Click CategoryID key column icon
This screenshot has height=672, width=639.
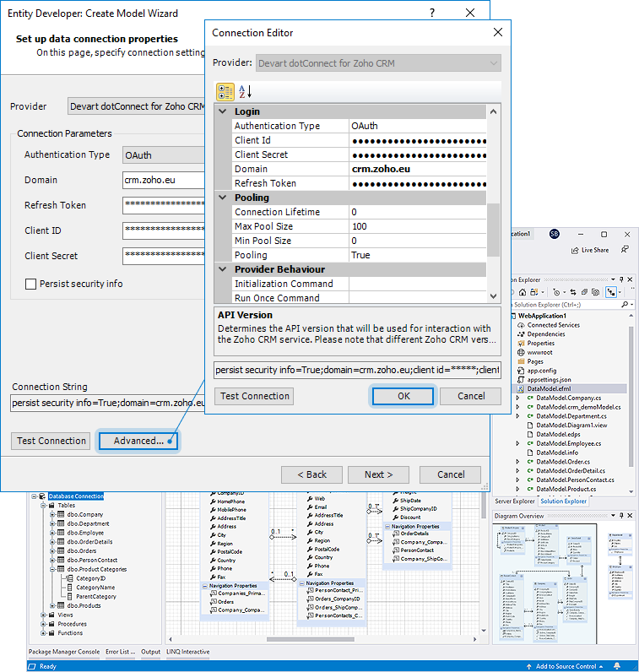69,578
